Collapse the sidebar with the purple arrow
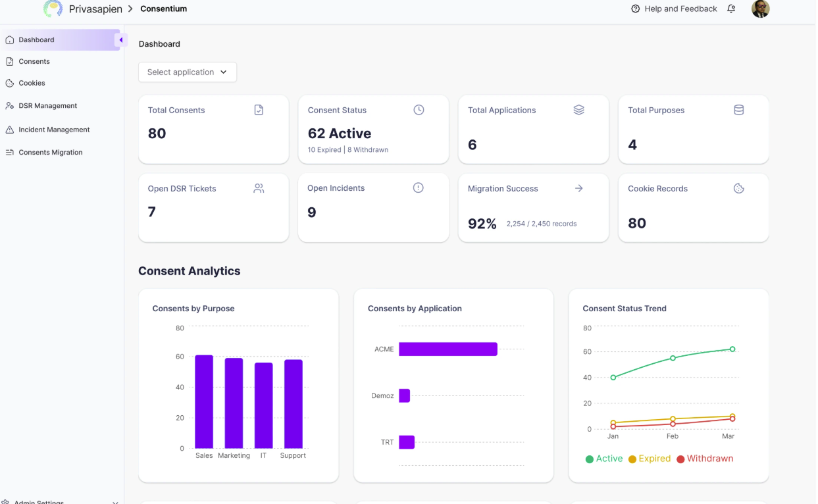Screen dimensions: 818x504 click(x=120, y=40)
